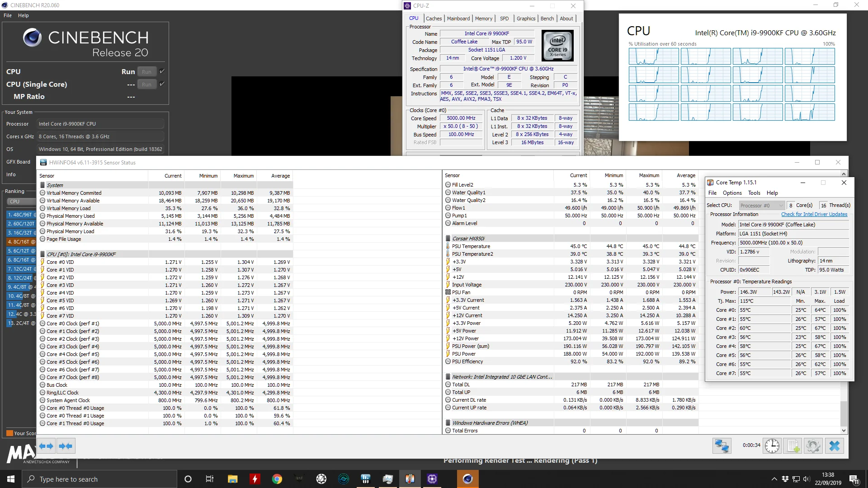This screenshot has height=488, width=868.
Task: Click Check for Intel Driver Updates link
Action: [x=814, y=214]
